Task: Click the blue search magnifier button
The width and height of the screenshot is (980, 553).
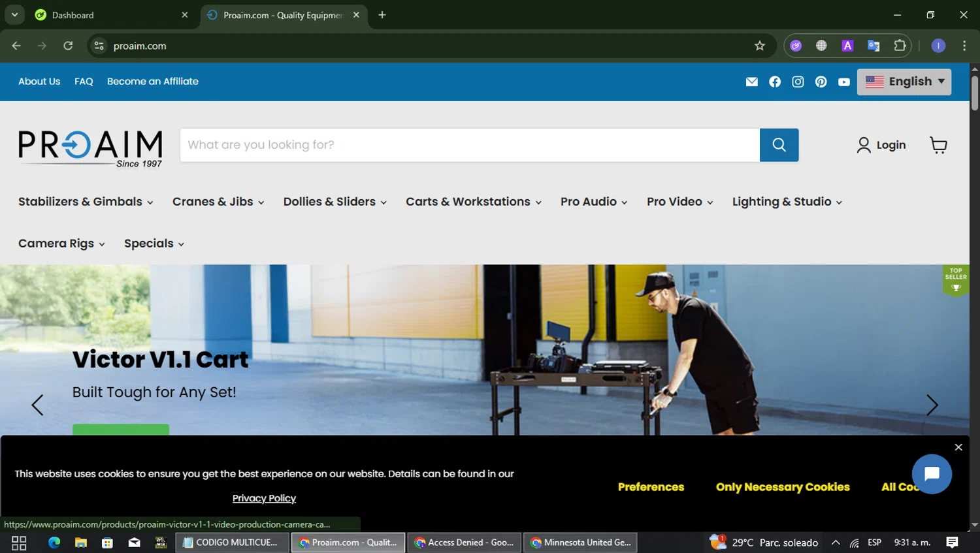Action: click(x=779, y=145)
